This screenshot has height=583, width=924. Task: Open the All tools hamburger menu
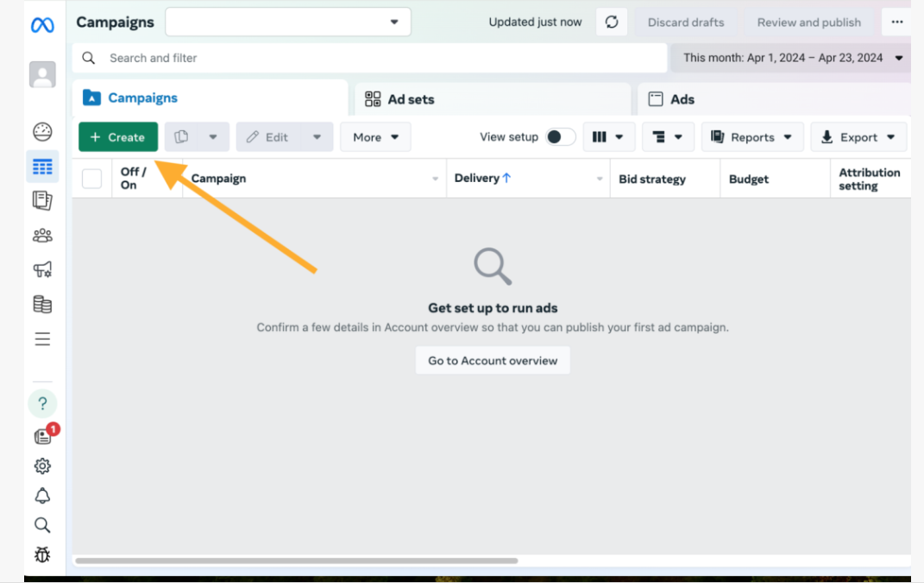42,339
